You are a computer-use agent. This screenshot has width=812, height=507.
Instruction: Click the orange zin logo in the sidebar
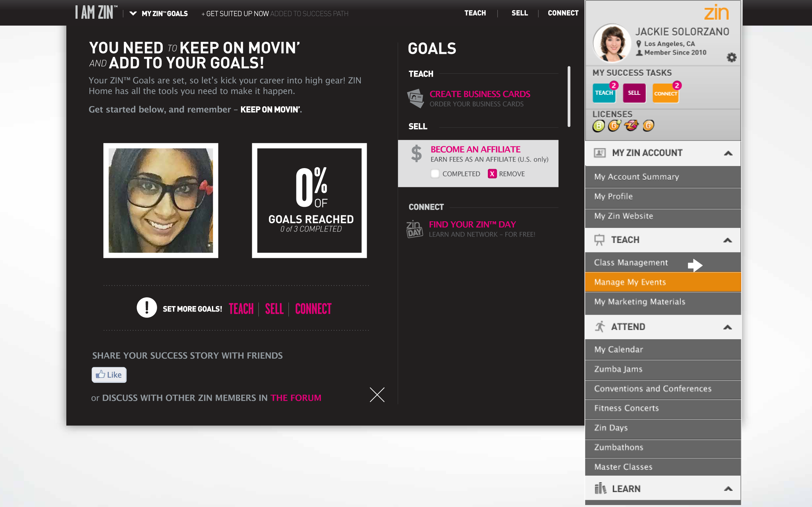[x=716, y=13]
